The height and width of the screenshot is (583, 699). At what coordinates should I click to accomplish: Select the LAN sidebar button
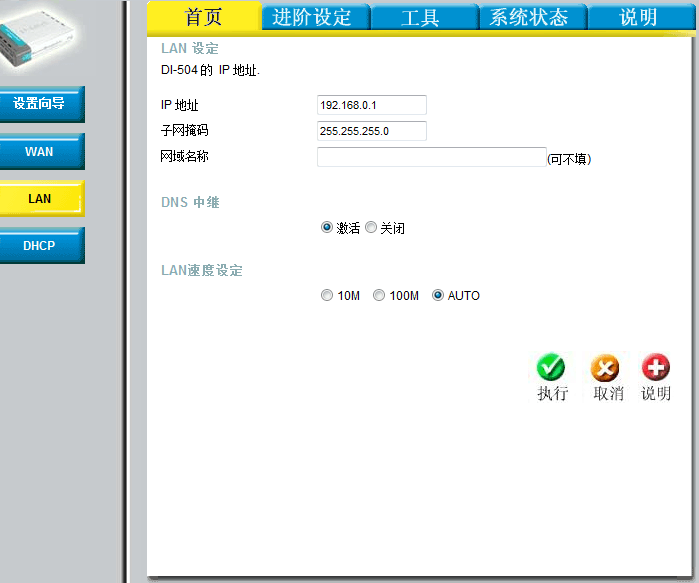coord(41,198)
